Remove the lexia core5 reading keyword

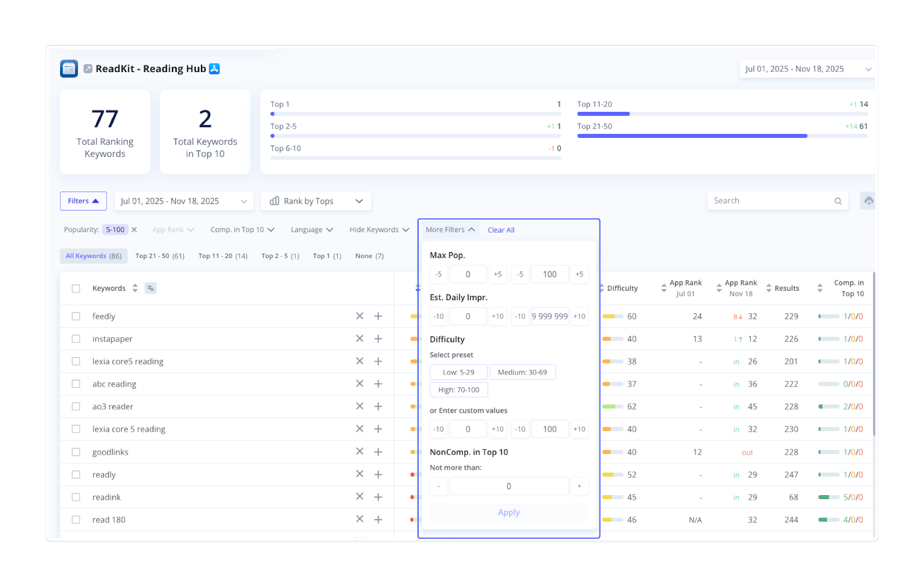point(360,361)
